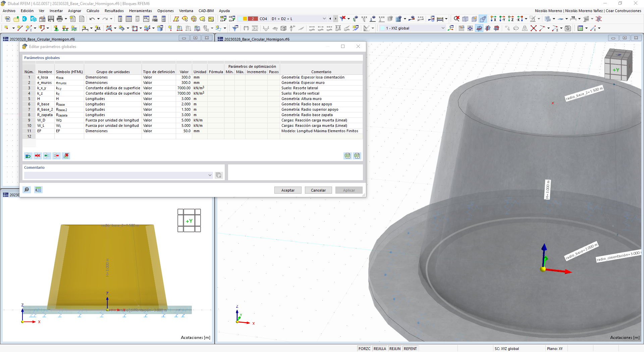
Task: Toggle the grid points display icon
Action: (470, 28)
